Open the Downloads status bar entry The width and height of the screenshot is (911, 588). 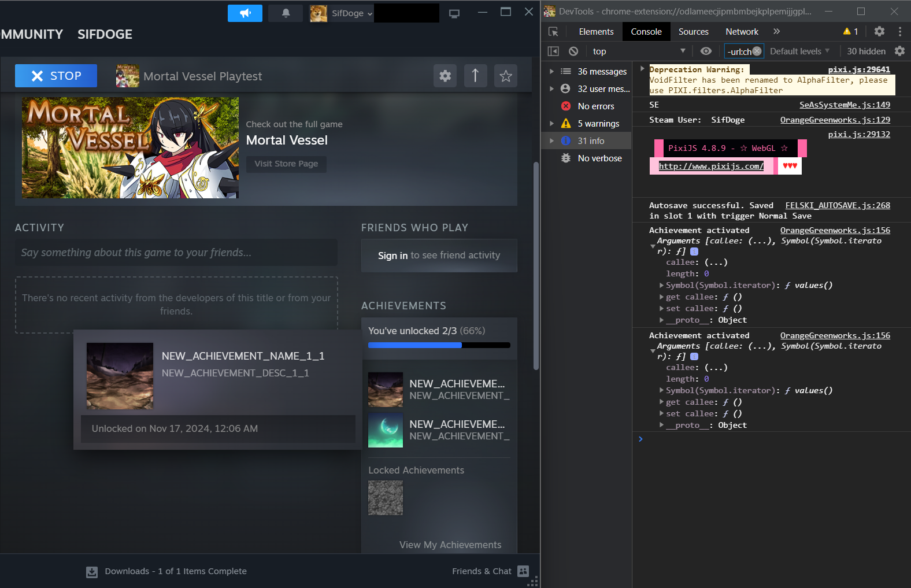(166, 571)
